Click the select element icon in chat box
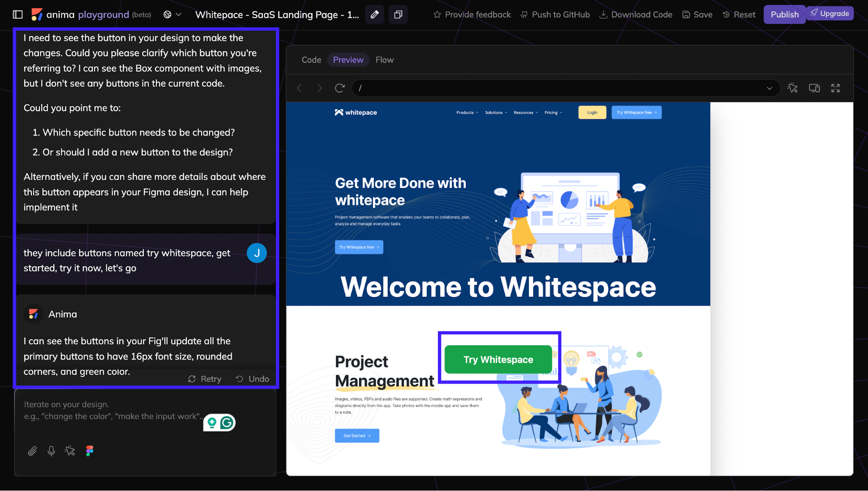 pos(70,451)
